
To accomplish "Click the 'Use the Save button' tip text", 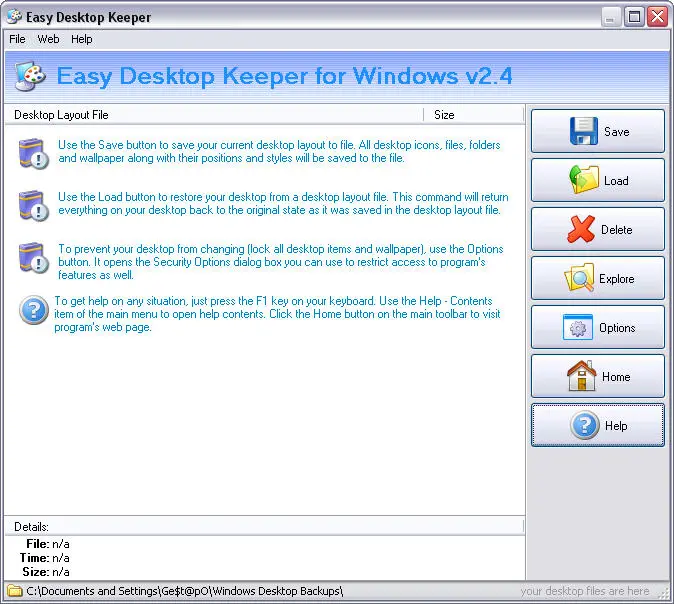I will [279, 151].
